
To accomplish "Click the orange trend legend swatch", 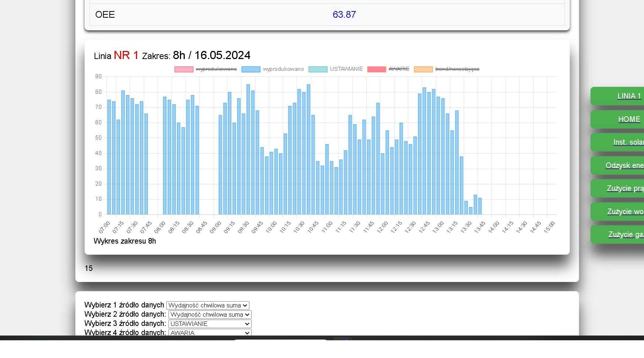I will [423, 69].
